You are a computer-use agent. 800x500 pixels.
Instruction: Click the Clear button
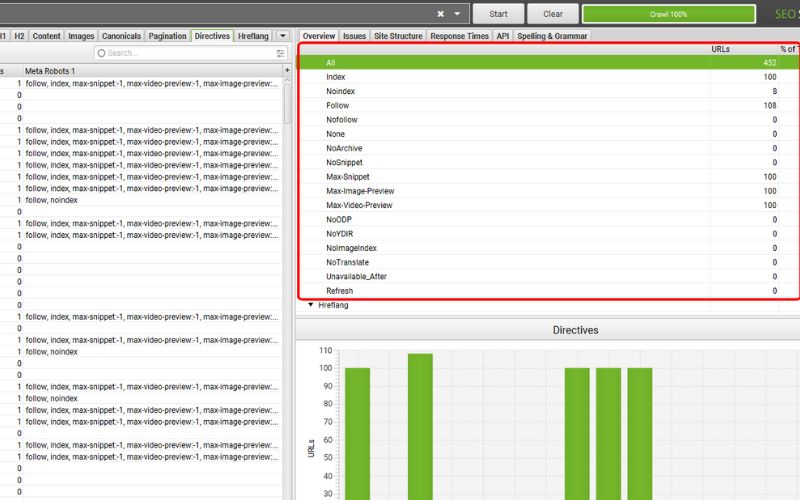[x=553, y=14]
